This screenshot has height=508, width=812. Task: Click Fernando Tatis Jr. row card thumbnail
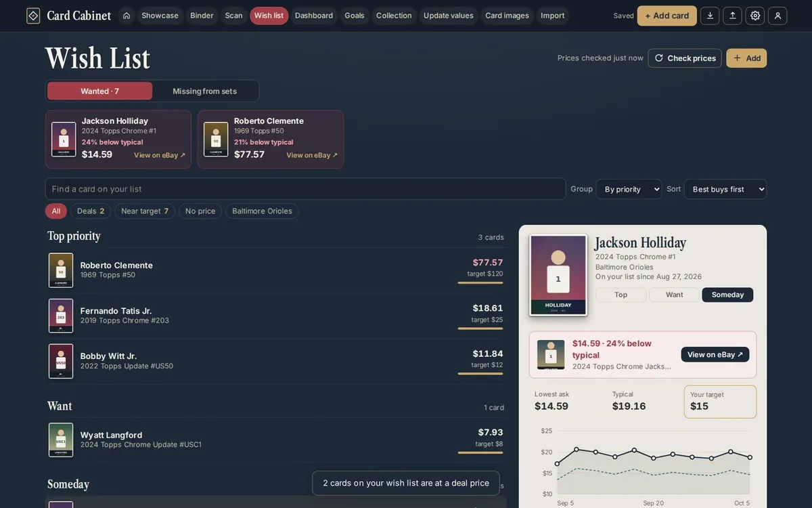point(61,316)
